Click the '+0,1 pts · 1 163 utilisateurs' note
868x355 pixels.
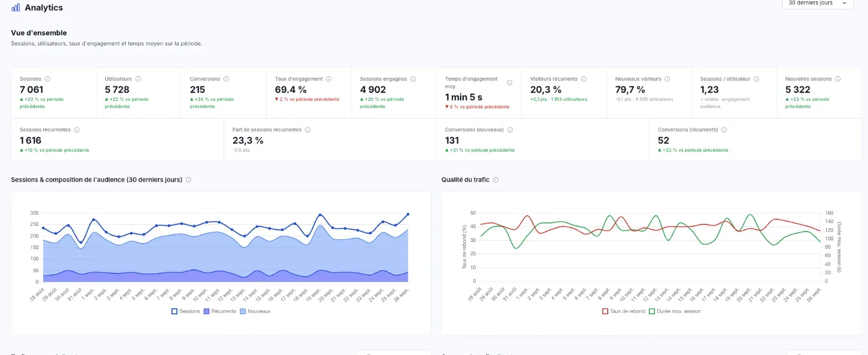point(559,100)
